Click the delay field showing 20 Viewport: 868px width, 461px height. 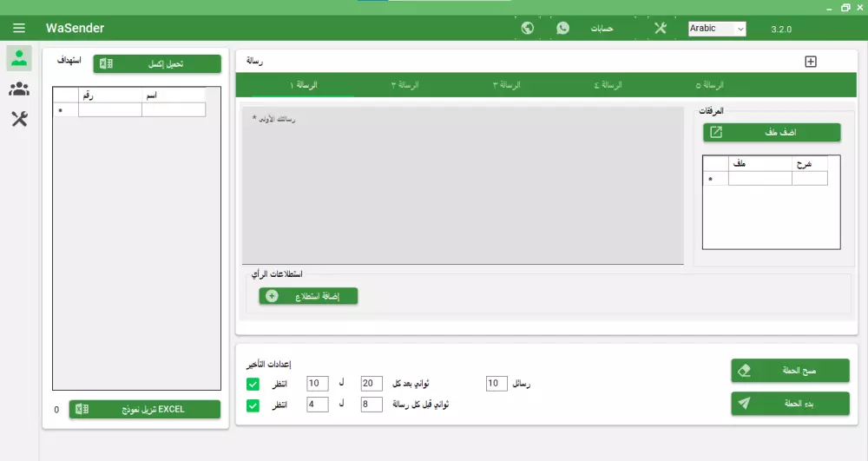pos(372,384)
